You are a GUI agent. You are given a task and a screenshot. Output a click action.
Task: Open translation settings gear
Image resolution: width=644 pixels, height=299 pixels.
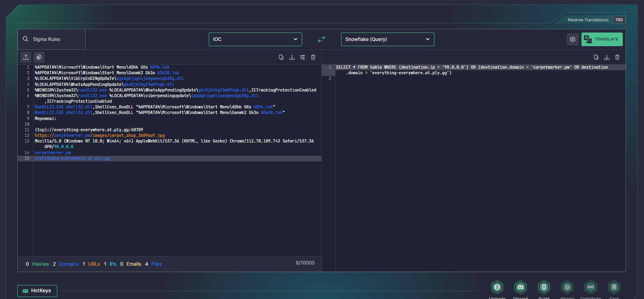(573, 39)
